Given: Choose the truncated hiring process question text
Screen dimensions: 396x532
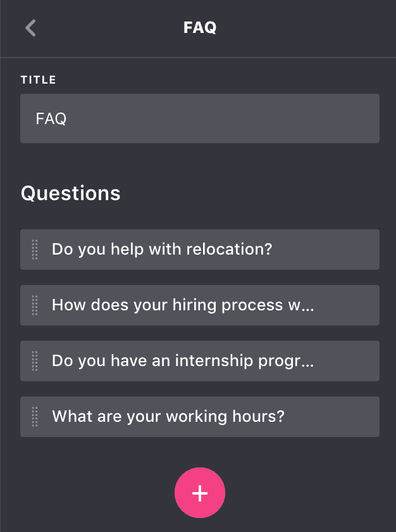Looking at the screenshot, I should click(x=183, y=305).
